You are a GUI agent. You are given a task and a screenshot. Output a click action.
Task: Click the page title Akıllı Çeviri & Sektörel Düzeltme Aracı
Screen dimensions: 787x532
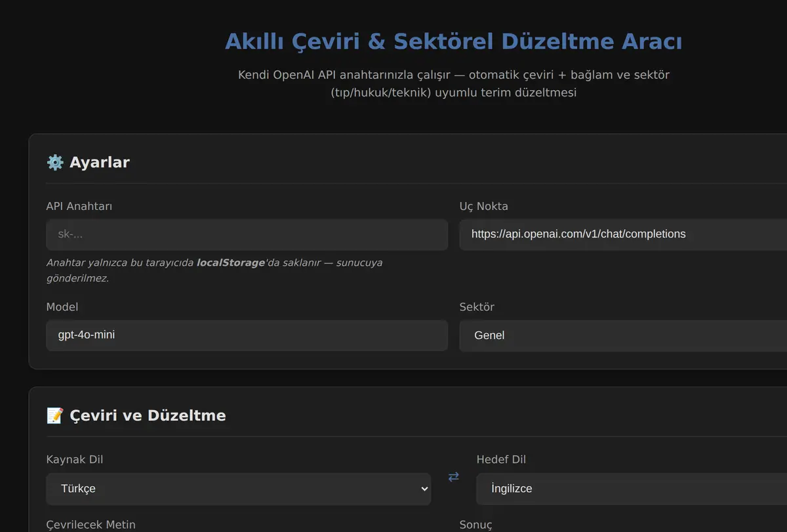point(454,41)
